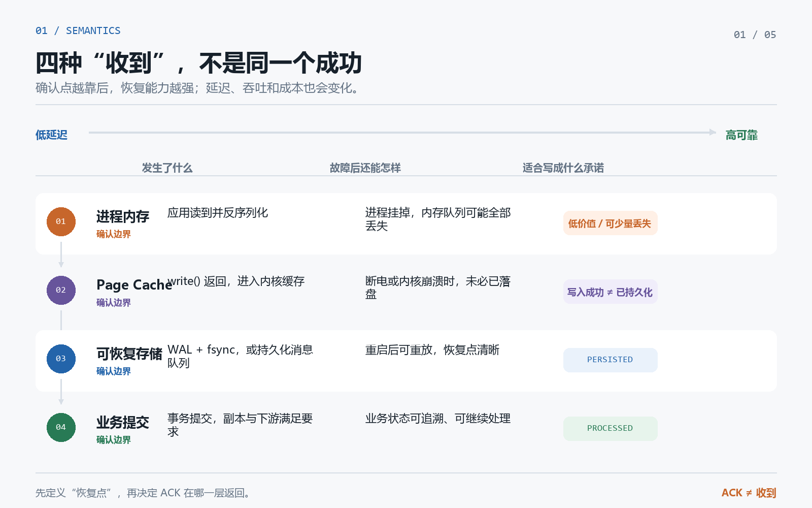Image resolution: width=812 pixels, height=508 pixels.
Task: Click the green 04 step circle
Action: pos(61,427)
